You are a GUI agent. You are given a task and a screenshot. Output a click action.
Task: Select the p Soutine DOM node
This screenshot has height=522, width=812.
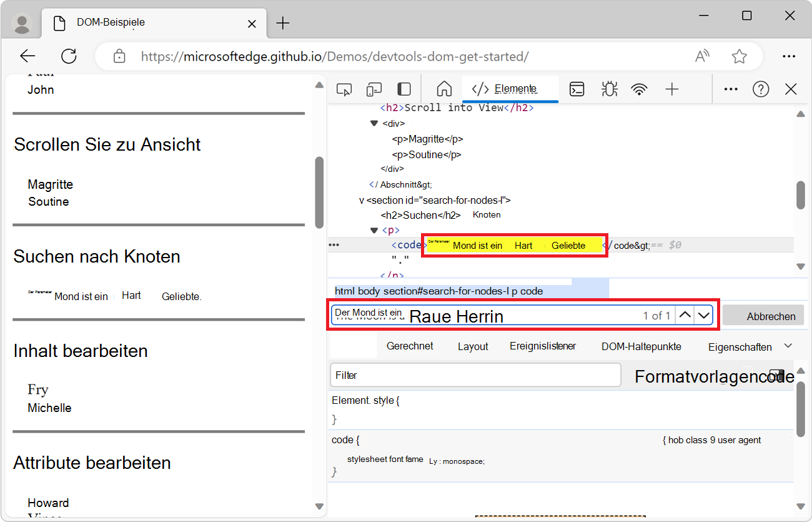coord(427,154)
